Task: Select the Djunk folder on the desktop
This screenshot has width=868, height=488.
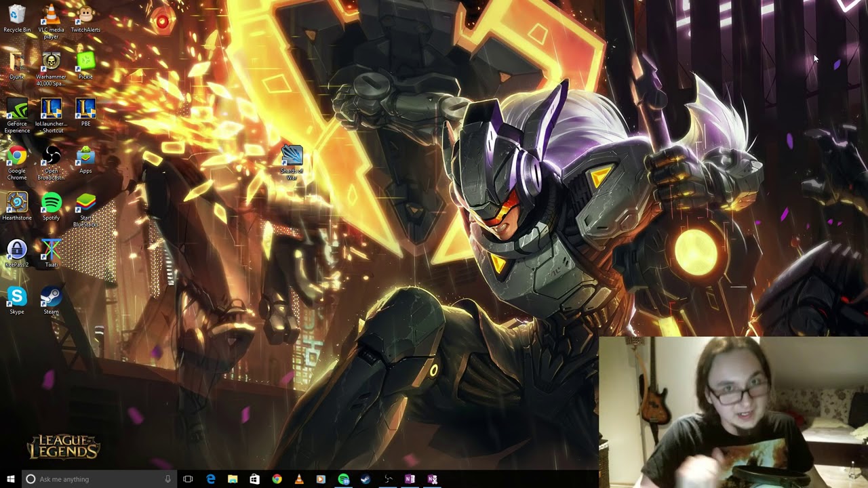Action: [17, 66]
